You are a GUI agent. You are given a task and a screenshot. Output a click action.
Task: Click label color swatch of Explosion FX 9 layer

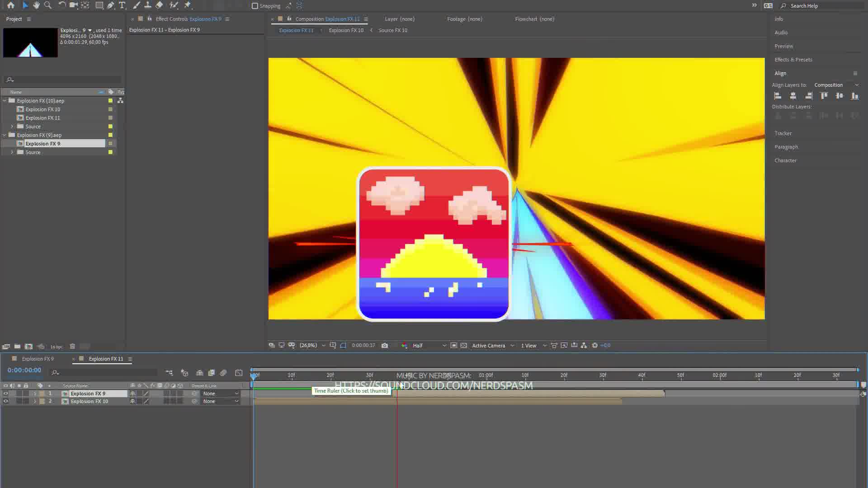pos(42,394)
